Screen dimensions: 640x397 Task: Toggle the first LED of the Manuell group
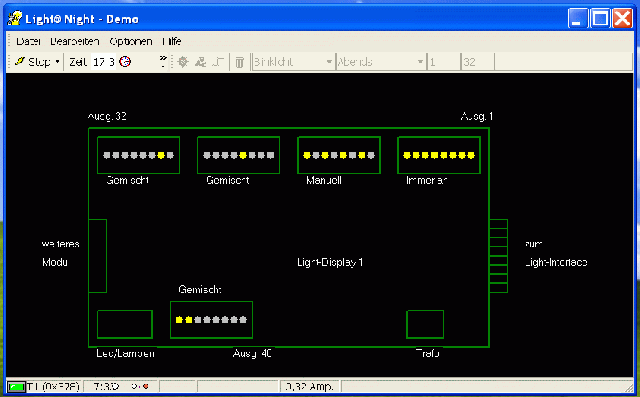point(307,155)
